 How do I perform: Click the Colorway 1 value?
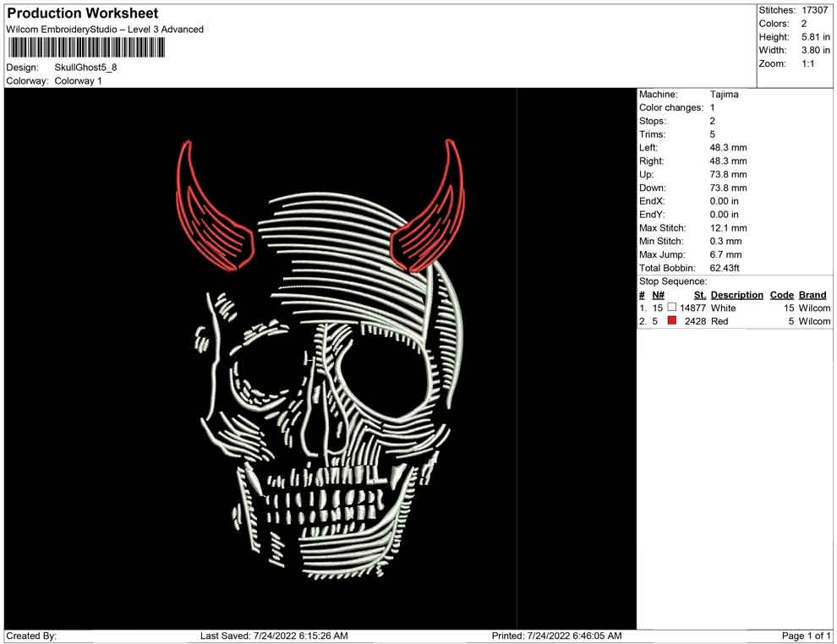(78, 81)
